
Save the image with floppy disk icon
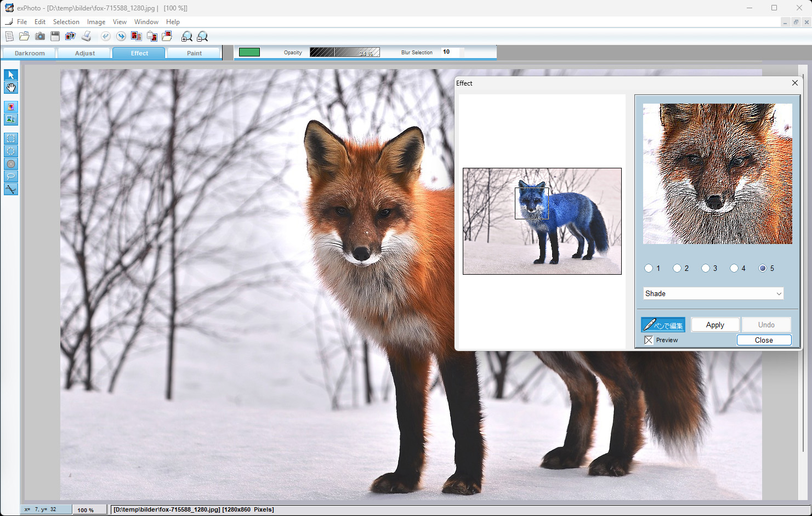[x=55, y=36]
